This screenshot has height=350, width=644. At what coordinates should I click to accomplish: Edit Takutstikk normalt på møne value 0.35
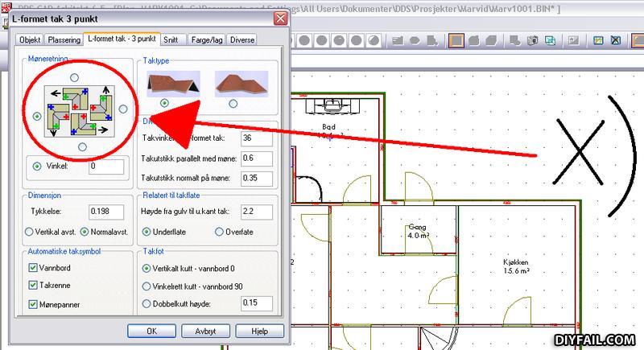[x=257, y=178]
